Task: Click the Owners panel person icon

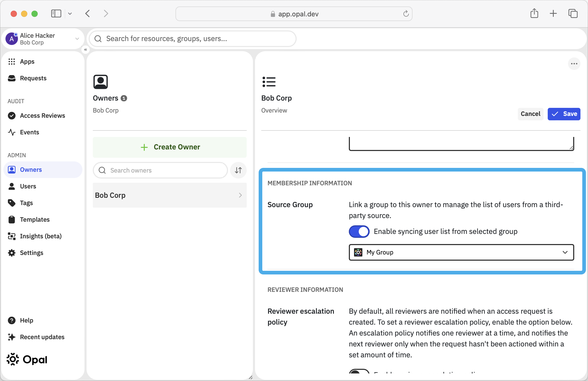Action: (x=101, y=82)
